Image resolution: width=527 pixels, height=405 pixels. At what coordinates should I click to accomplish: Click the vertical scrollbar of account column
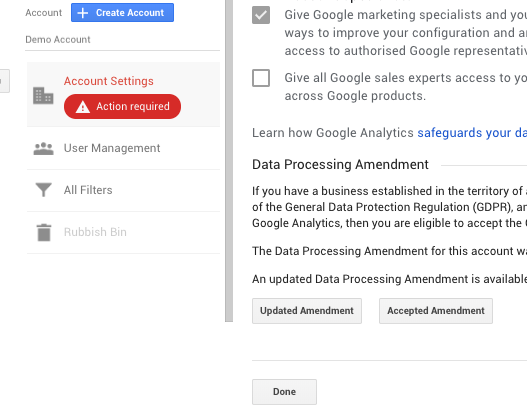[x=229, y=161]
